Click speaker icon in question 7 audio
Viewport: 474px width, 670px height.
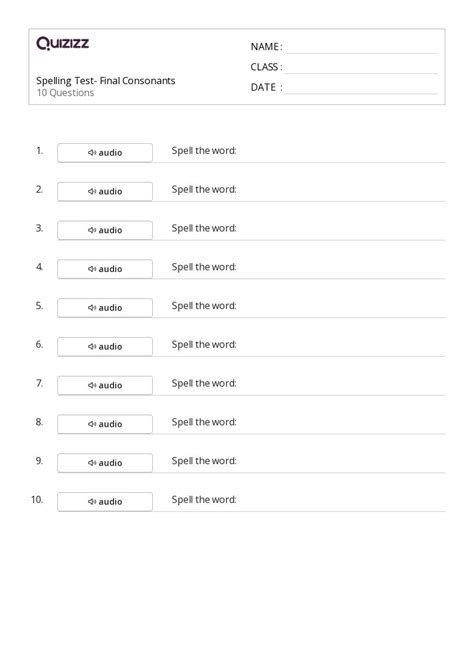pos(92,385)
